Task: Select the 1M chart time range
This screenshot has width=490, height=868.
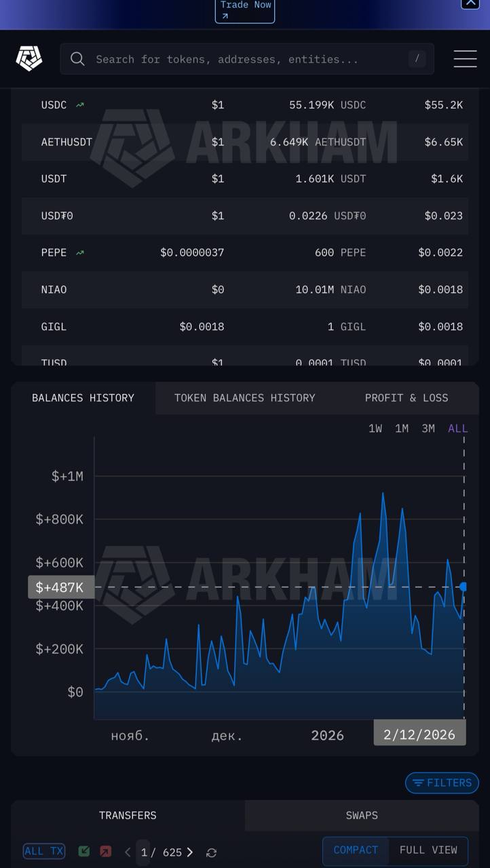Action: 402,429
